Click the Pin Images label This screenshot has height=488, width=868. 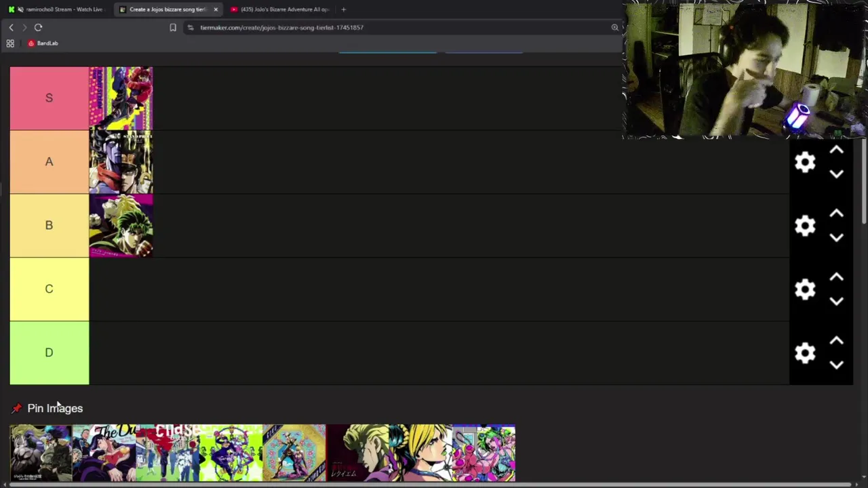[x=55, y=408]
